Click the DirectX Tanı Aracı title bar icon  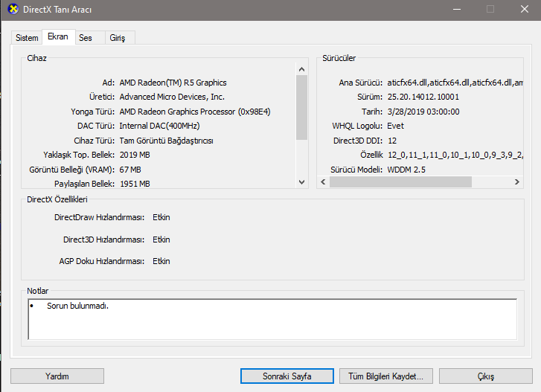tap(13, 9)
